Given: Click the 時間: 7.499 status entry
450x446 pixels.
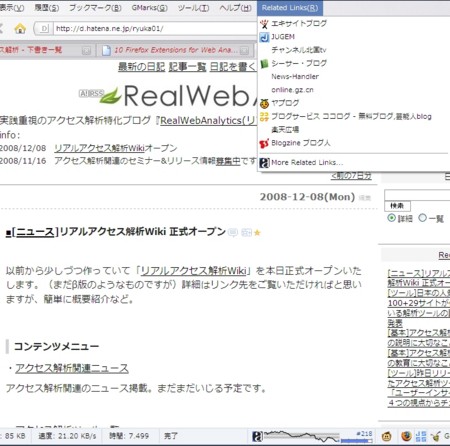Looking at the screenshot, I should coord(129,436).
